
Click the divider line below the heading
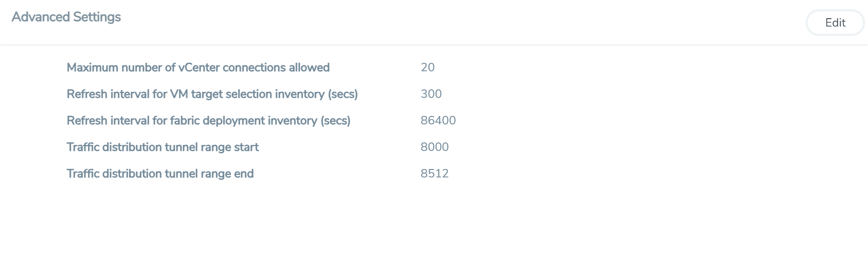pos(434,45)
